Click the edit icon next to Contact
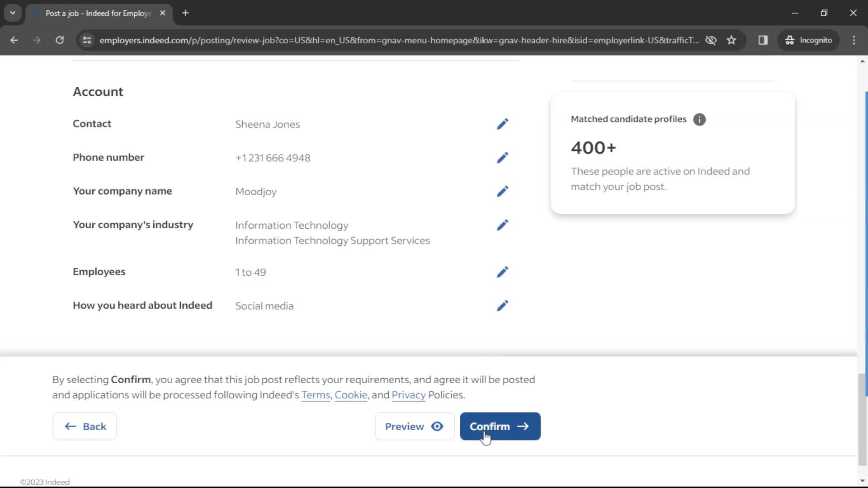The image size is (868, 488). coord(503,124)
